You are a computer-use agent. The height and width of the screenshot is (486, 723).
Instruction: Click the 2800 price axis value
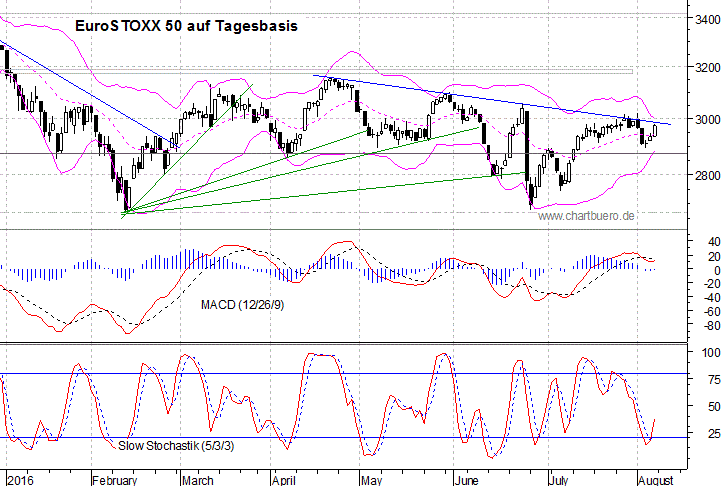tap(708, 175)
